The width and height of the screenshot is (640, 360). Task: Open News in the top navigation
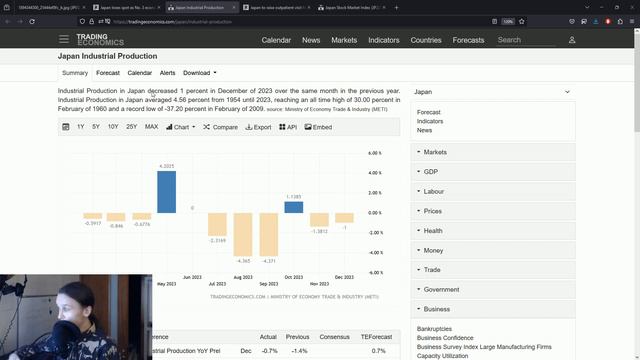pyautogui.click(x=311, y=40)
